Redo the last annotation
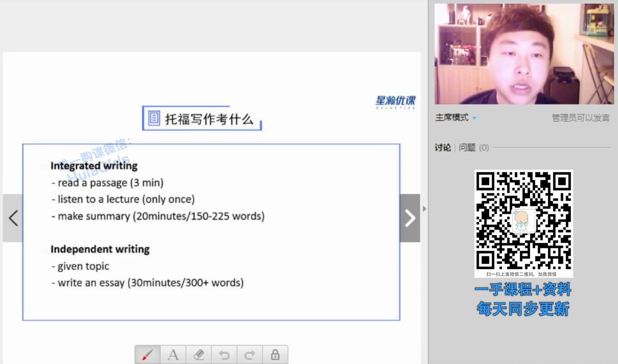618x364 pixels. coord(250,355)
